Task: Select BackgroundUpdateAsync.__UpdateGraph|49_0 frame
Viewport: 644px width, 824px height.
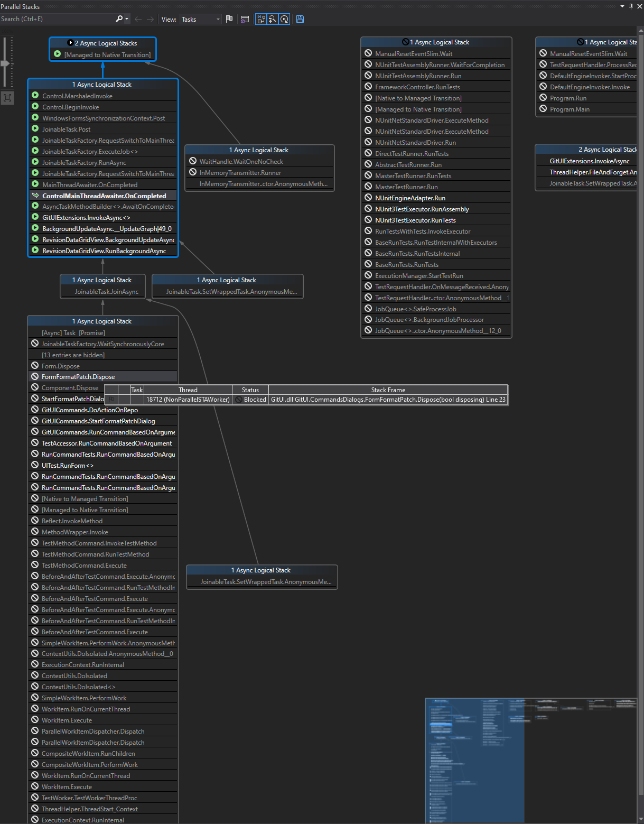Action: tap(103, 229)
